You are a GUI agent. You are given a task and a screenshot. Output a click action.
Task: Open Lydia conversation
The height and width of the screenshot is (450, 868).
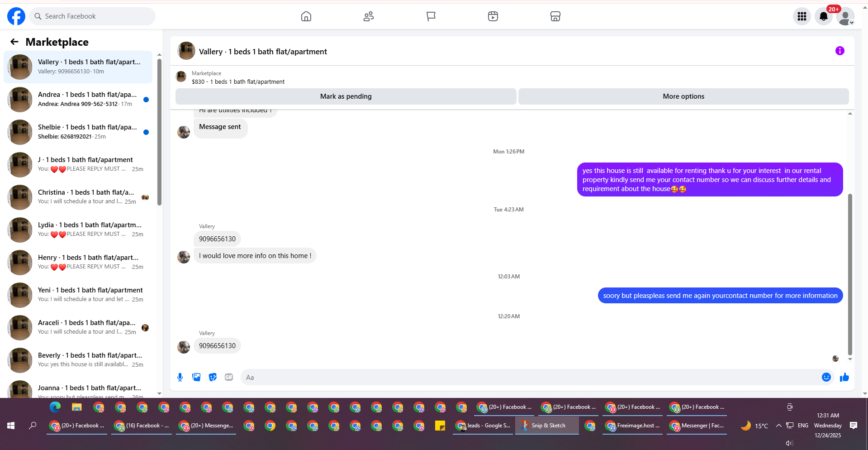(78, 230)
